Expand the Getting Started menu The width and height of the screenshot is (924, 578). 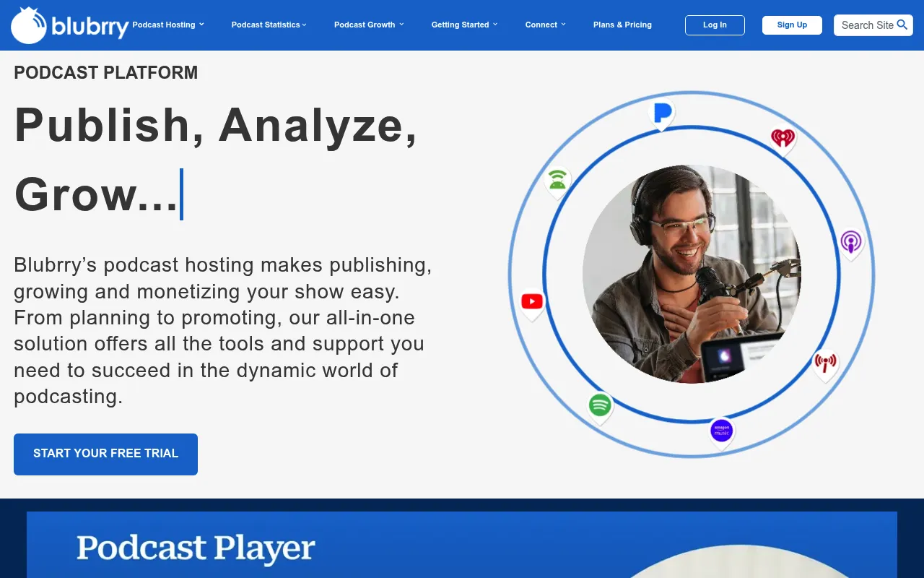463,25
